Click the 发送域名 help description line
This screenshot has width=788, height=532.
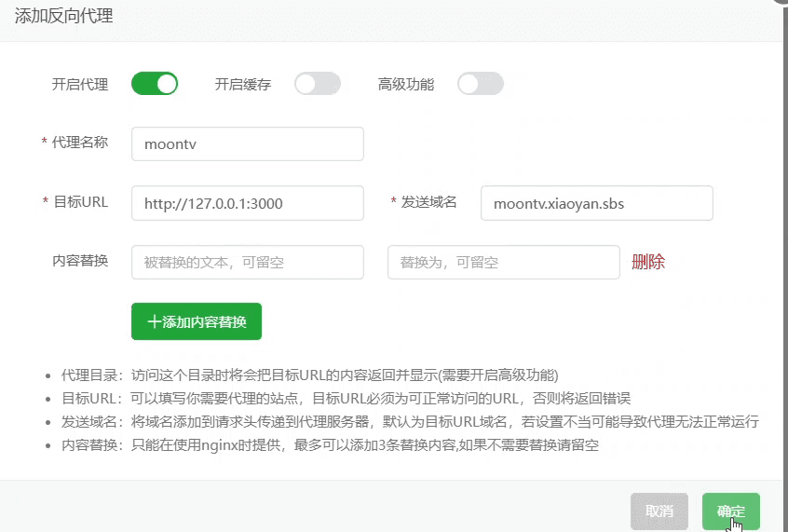click(410, 422)
